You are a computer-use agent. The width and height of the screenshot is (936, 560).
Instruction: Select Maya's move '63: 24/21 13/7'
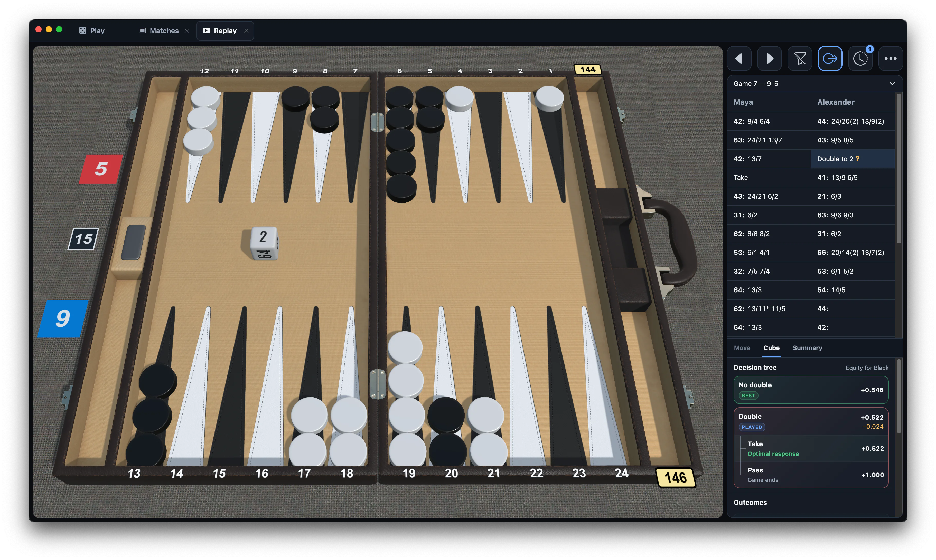pyautogui.click(x=769, y=140)
